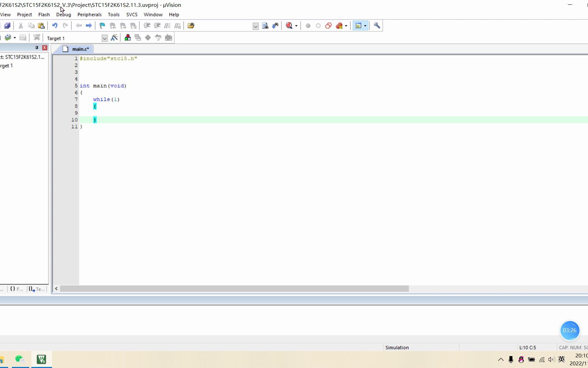Indent the selected lines
This screenshot has height=368, width=588.
click(147, 26)
